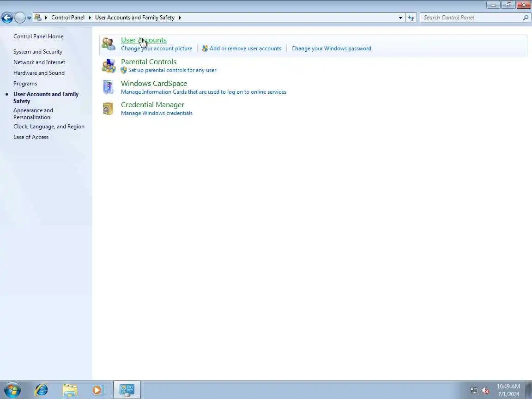Open recent pages dropdown next to Forward

[x=29, y=18]
